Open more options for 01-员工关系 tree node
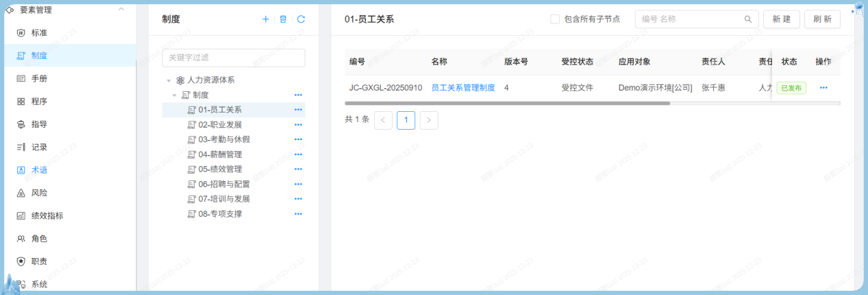Image resolution: width=868 pixels, height=295 pixels. tap(298, 110)
